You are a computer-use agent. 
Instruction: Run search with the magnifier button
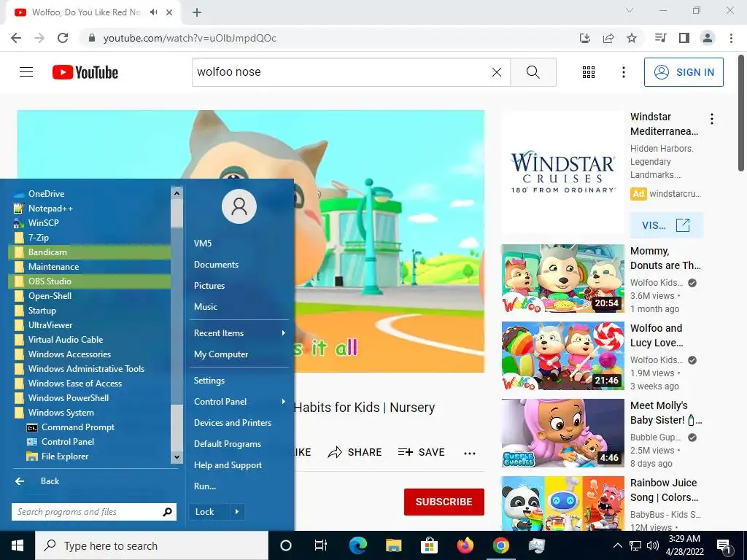(533, 72)
